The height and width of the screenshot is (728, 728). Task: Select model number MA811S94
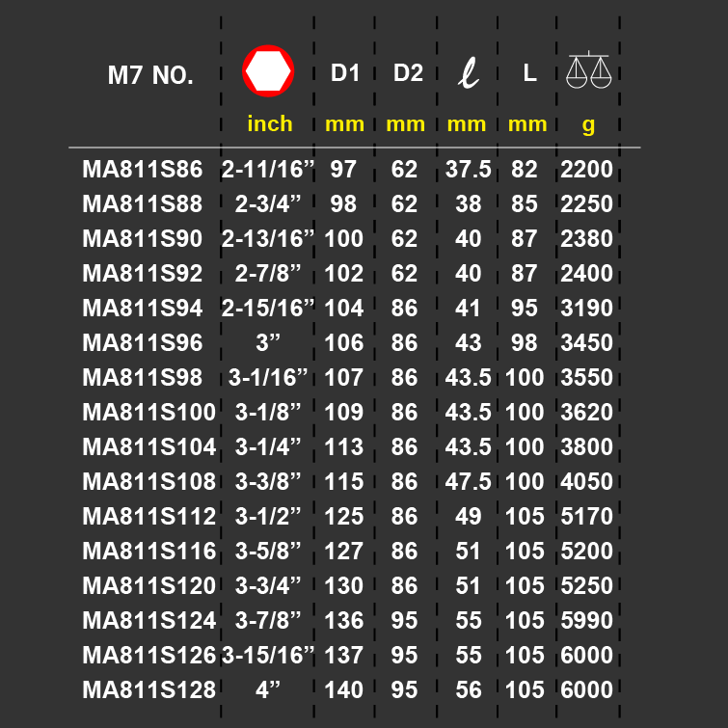[x=143, y=308]
